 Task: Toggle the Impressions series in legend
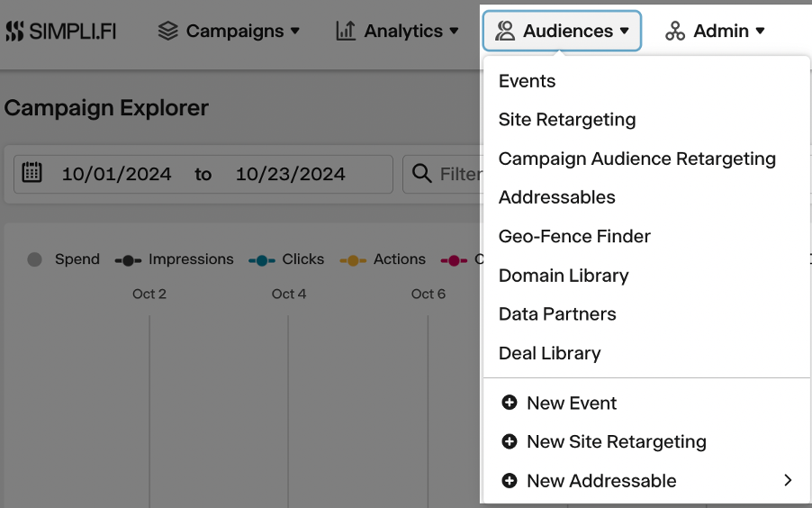[174, 259]
